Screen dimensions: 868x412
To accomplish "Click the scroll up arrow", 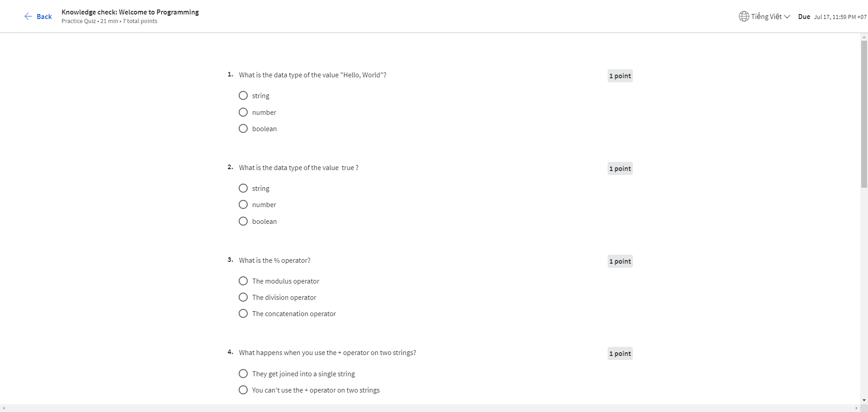I will click(864, 37).
